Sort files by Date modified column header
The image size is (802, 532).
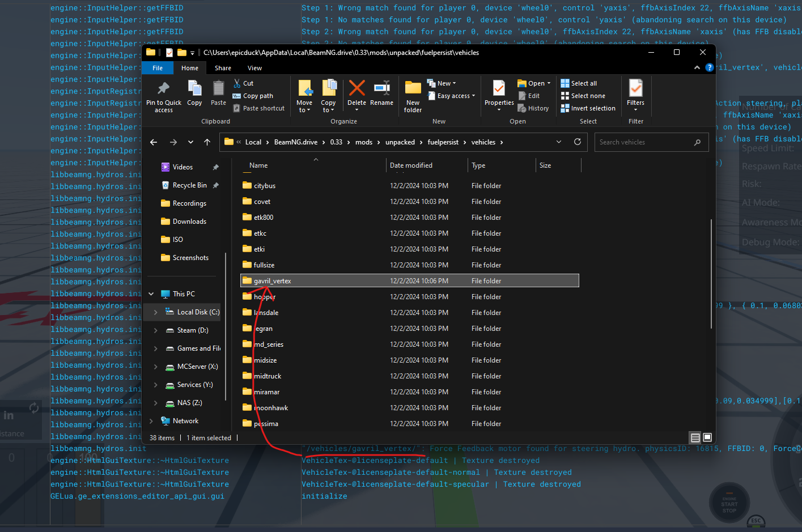(x=411, y=165)
